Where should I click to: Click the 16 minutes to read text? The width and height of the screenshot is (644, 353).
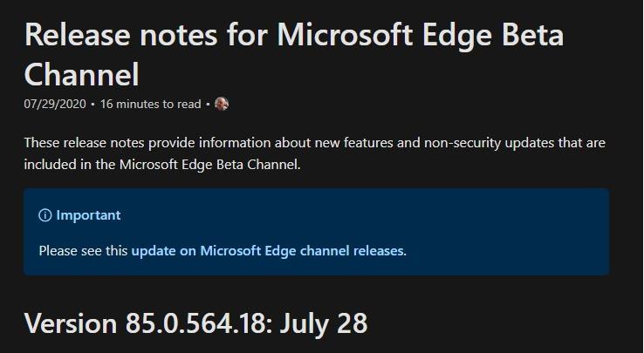[150, 104]
